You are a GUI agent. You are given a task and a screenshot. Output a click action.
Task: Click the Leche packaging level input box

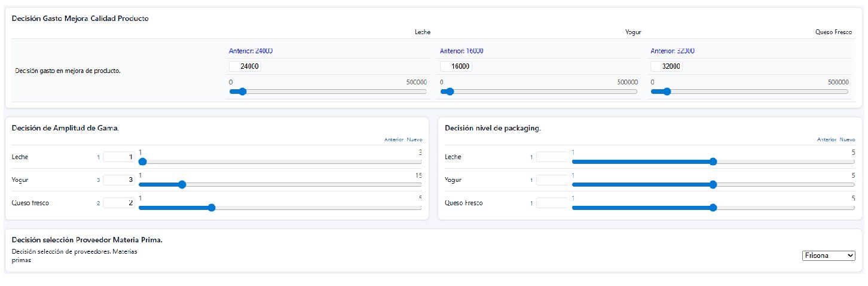click(x=552, y=157)
